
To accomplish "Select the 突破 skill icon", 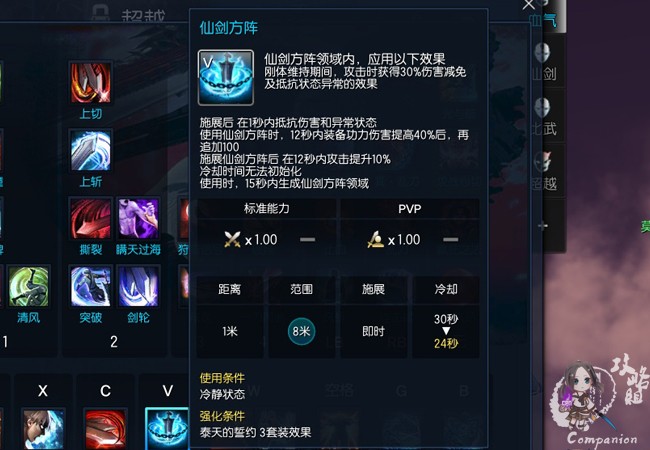I will click(90, 286).
